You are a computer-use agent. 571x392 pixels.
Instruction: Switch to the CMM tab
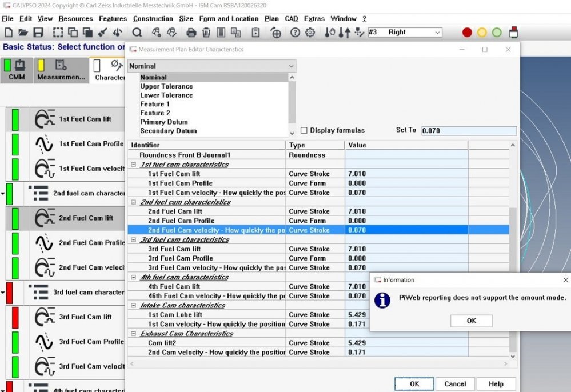[x=17, y=71]
